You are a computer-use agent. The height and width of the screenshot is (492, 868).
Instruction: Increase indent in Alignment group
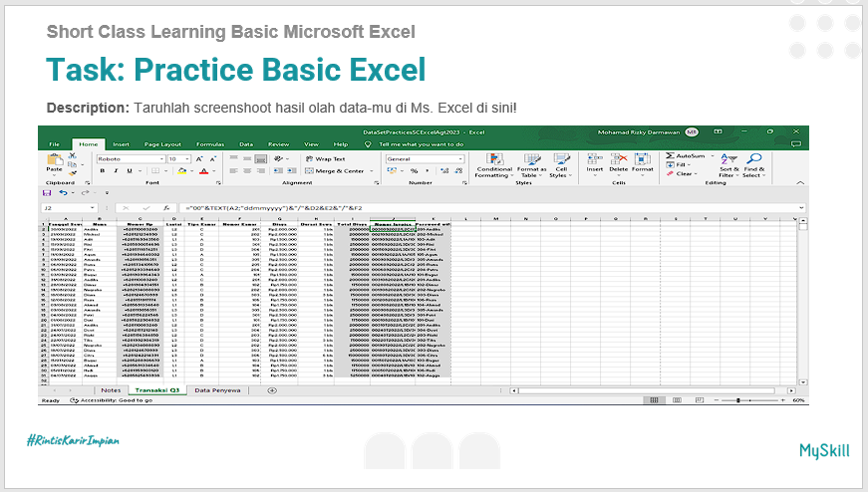[291, 171]
